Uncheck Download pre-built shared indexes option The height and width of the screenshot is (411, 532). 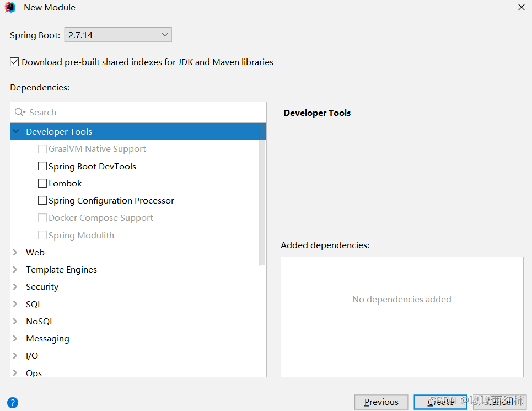[14, 62]
